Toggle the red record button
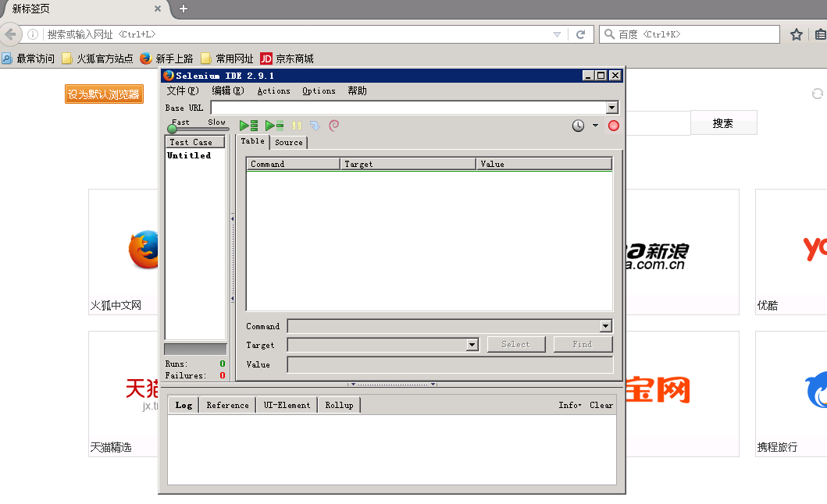The width and height of the screenshot is (827, 504). click(613, 126)
